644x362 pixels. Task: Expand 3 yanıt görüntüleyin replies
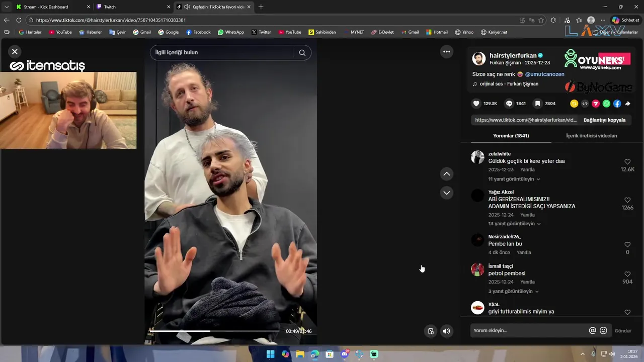point(513,291)
